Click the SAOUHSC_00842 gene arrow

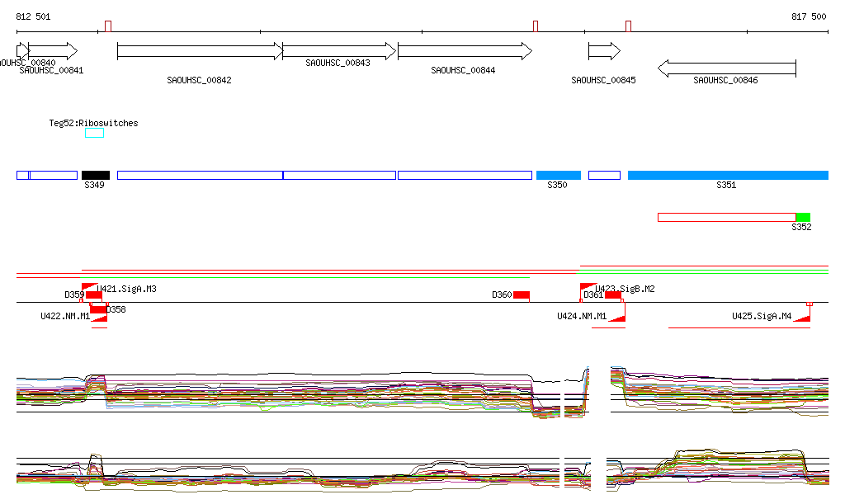[x=200, y=51]
